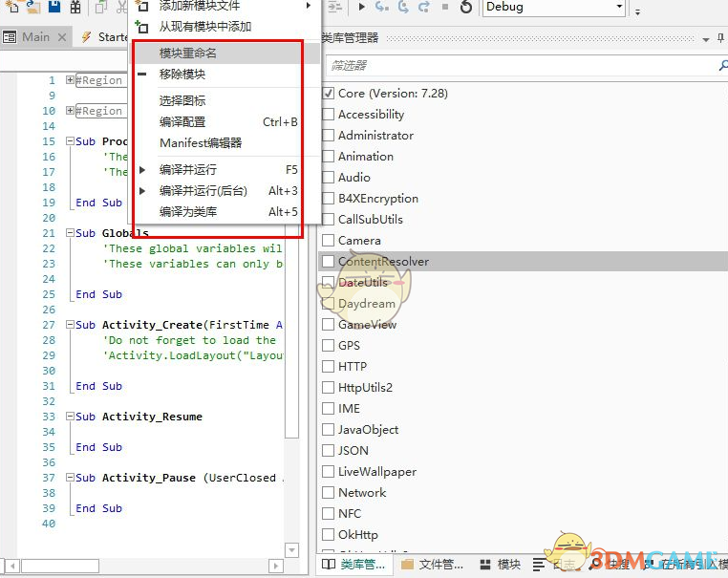Click the step into debug icon

(382, 7)
